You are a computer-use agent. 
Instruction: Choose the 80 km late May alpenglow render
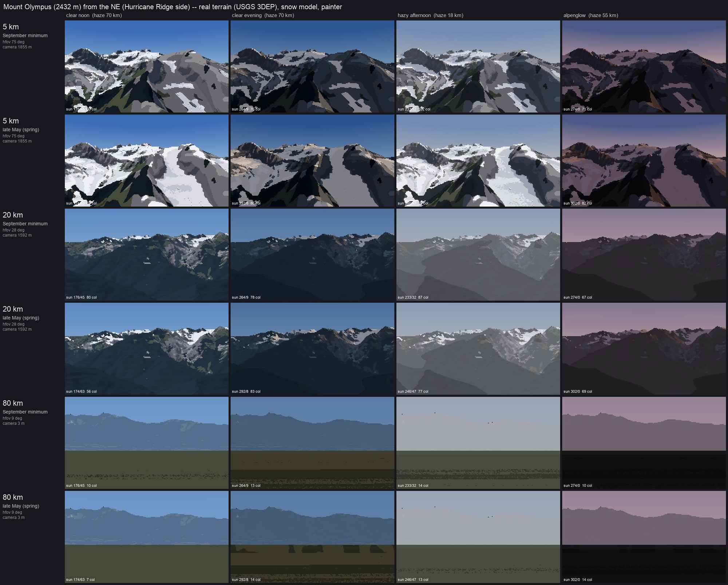tap(644, 537)
